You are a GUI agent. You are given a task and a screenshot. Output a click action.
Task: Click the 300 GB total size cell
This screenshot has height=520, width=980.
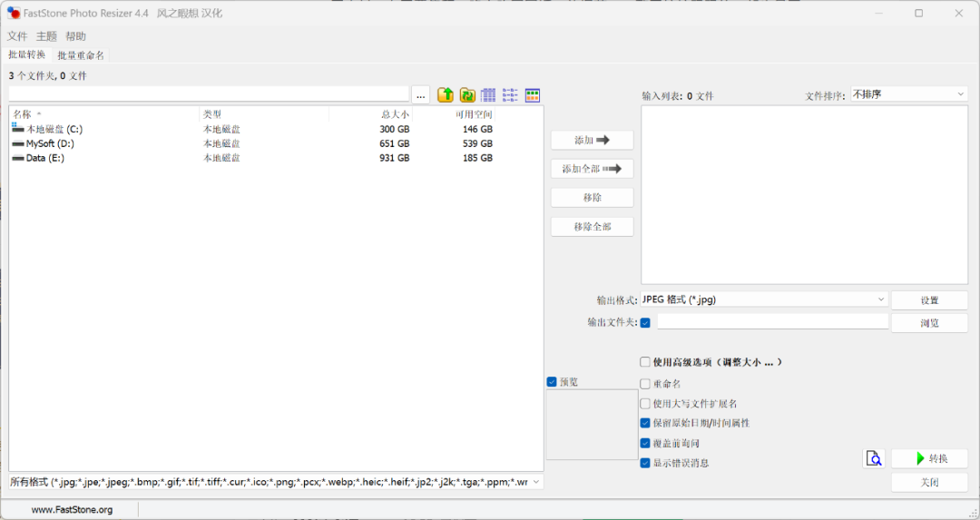(395, 130)
